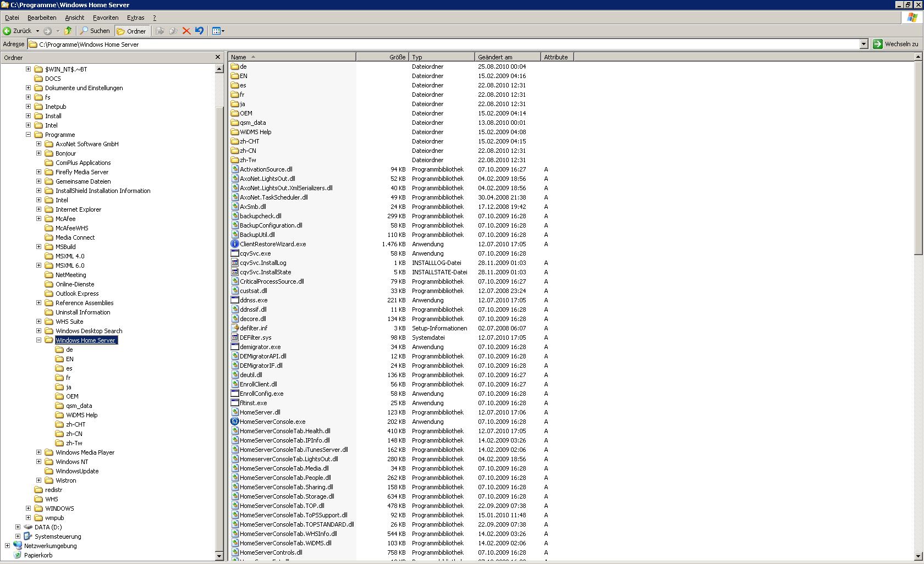This screenshot has width=924, height=564.
Task: Click the red delete X icon
Action: [x=186, y=31]
